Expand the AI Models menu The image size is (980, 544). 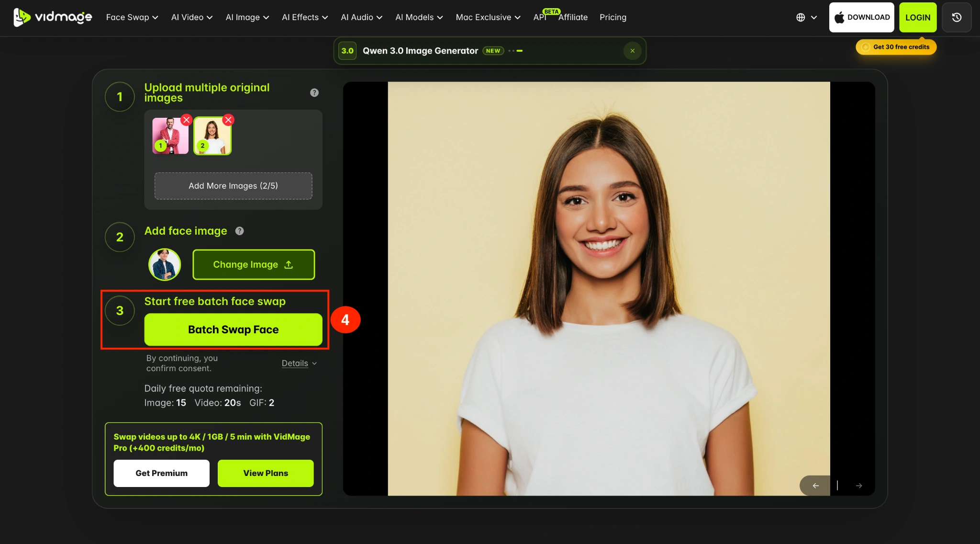coord(419,17)
